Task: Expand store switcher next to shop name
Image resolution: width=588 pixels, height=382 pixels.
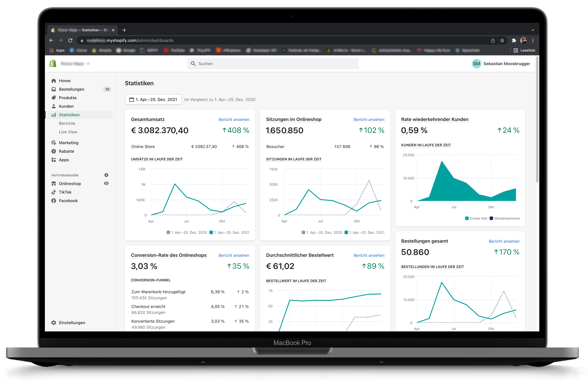Action: 88,64
